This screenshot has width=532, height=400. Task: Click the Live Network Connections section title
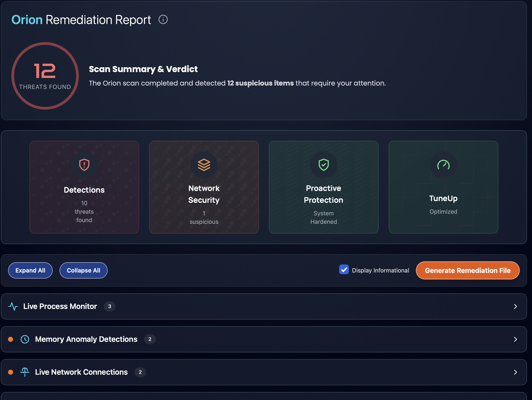pyautogui.click(x=81, y=372)
